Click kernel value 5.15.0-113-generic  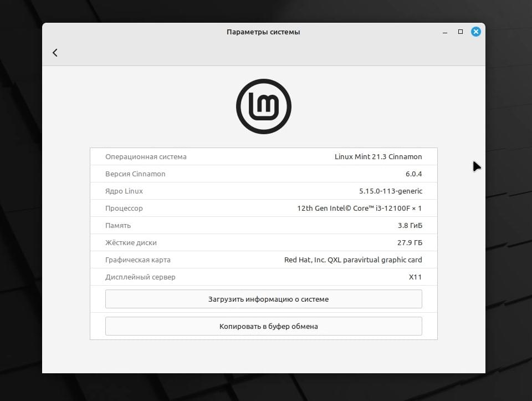click(391, 191)
